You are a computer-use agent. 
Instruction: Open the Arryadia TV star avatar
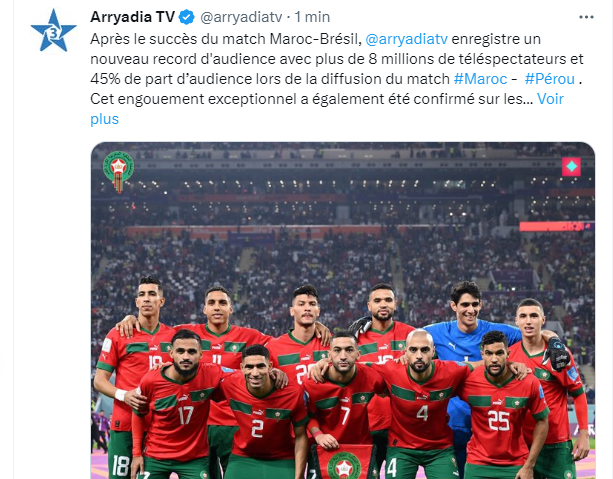coord(54,31)
